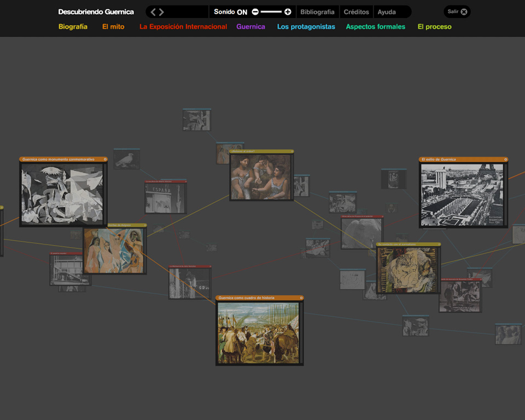Screen dimensions: 525x420
Task: Open the surrealist minotaur collage thumbnail
Action: [408, 270]
